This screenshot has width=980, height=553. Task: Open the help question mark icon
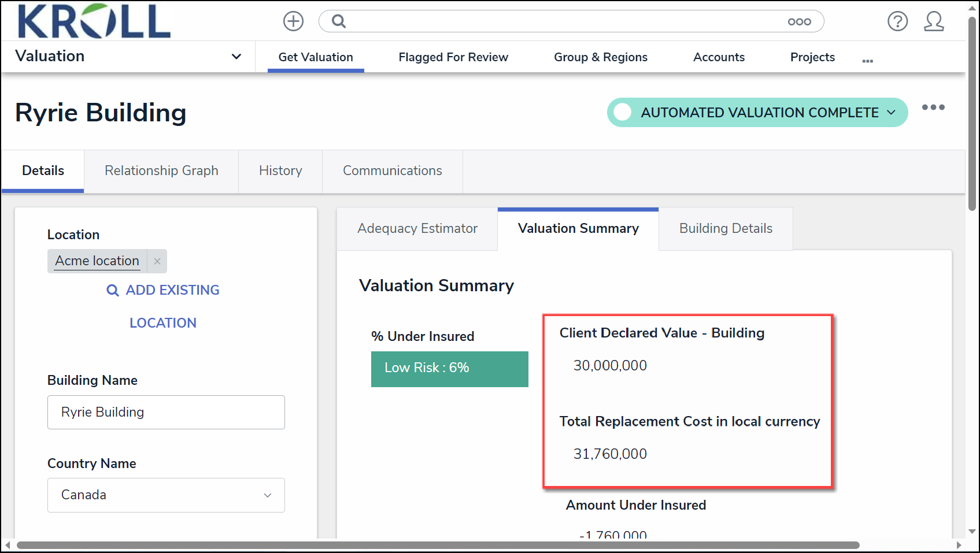[x=897, y=21]
